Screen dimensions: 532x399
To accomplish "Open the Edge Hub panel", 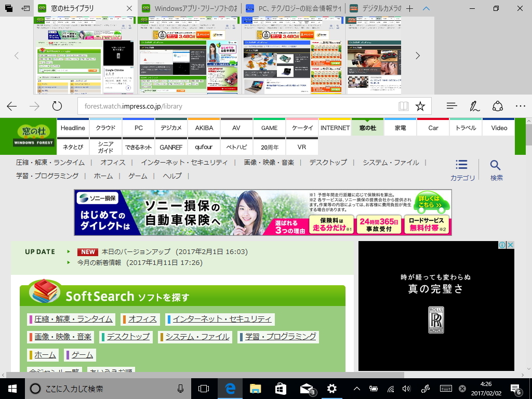I will pos(451,106).
